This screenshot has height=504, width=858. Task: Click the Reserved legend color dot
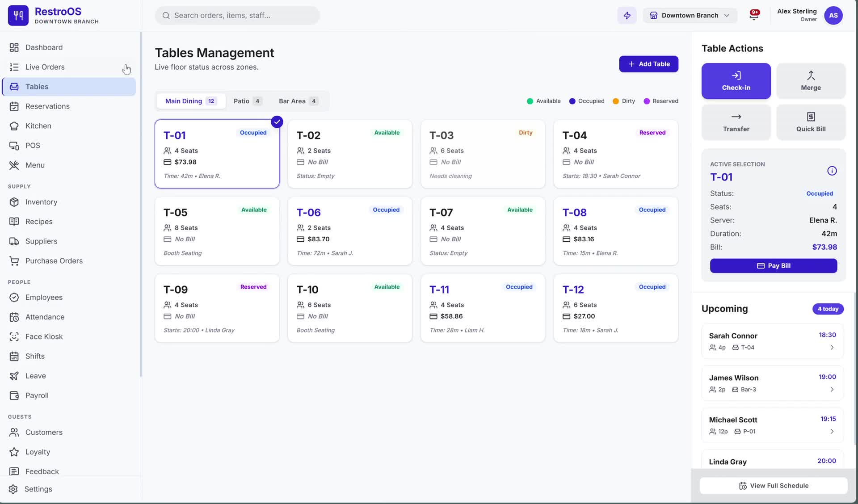646,101
